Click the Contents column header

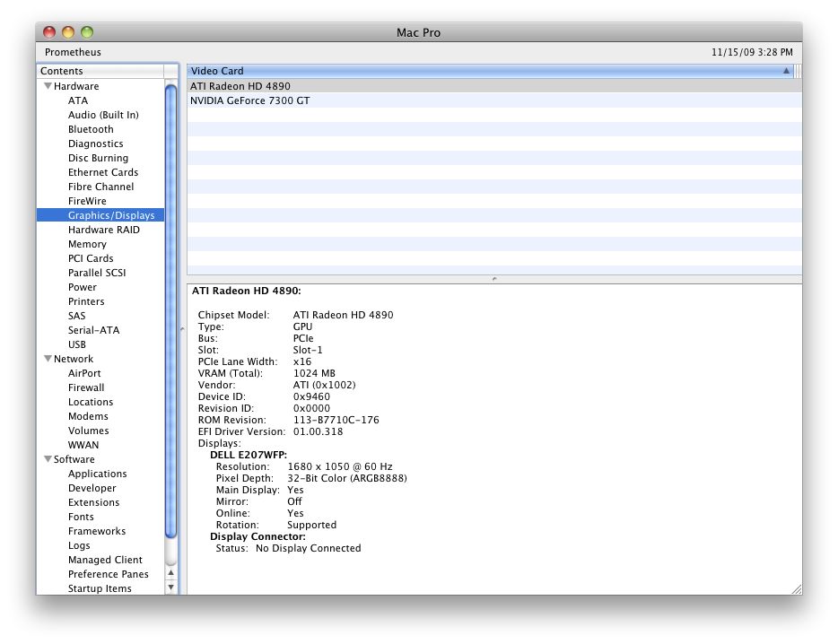tap(100, 71)
